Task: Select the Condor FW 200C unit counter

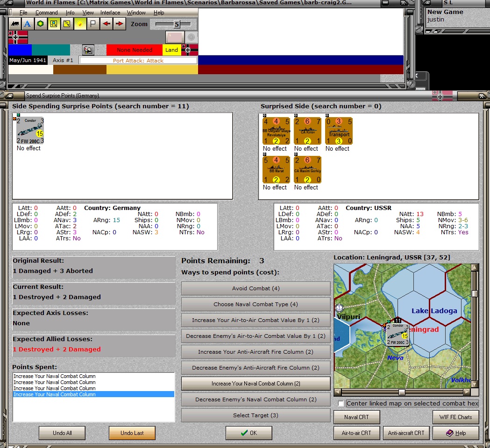Action: (30, 131)
